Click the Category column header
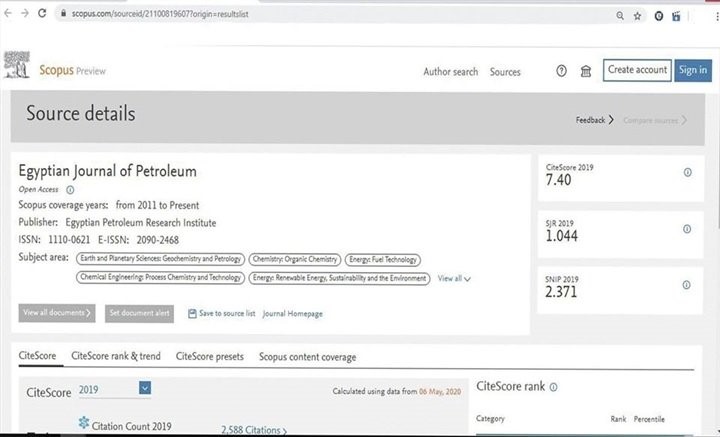 click(490, 419)
